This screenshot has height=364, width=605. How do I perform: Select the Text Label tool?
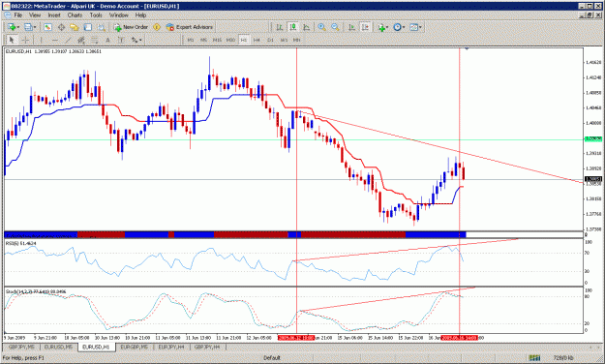coord(121,40)
